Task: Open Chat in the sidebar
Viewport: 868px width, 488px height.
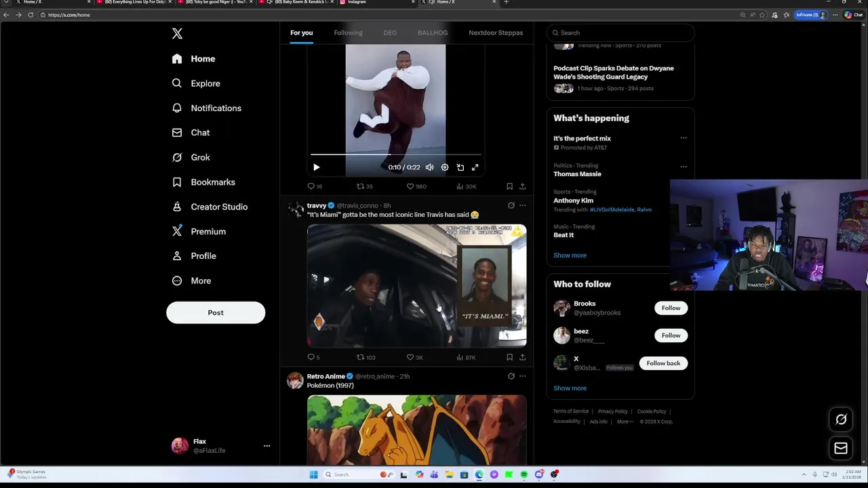Action: pyautogui.click(x=191, y=133)
